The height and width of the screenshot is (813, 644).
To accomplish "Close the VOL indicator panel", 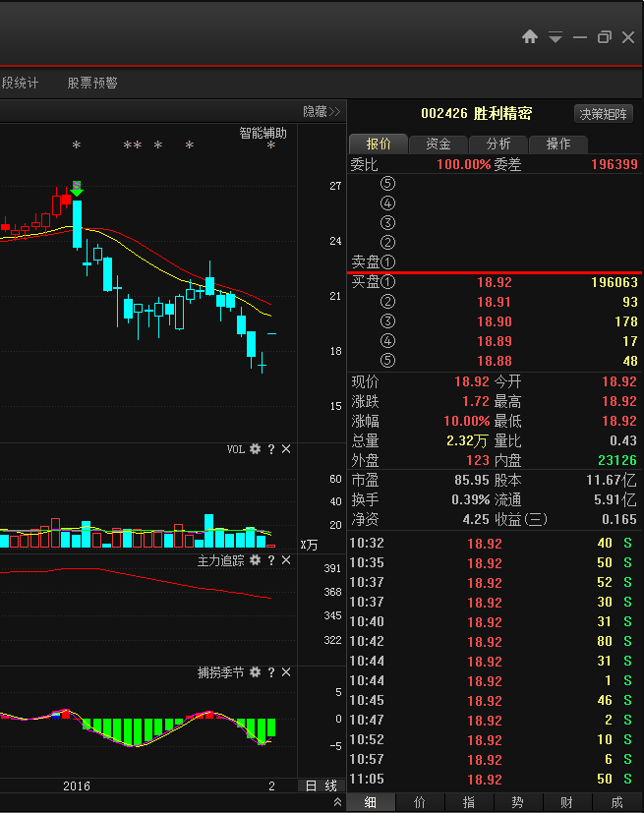I will pos(286,449).
